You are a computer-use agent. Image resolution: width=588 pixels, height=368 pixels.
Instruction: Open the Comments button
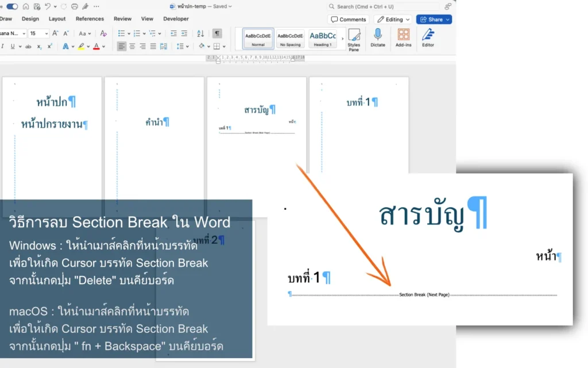coord(349,20)
